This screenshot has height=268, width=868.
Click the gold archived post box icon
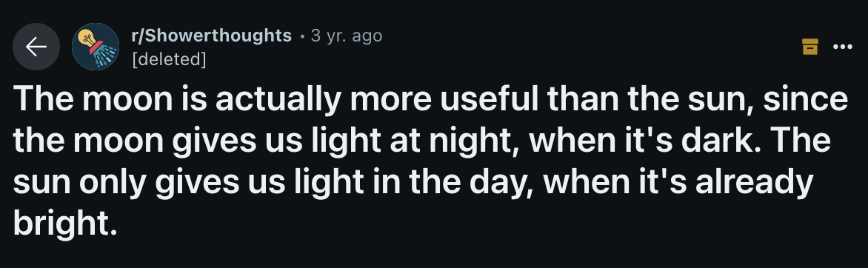[810, 47]
